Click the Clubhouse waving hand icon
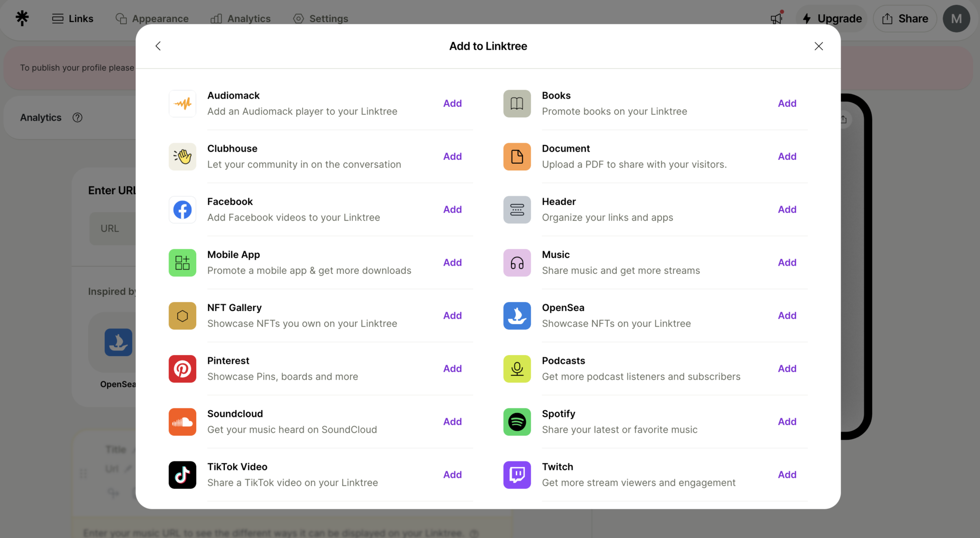 [182, 157]
